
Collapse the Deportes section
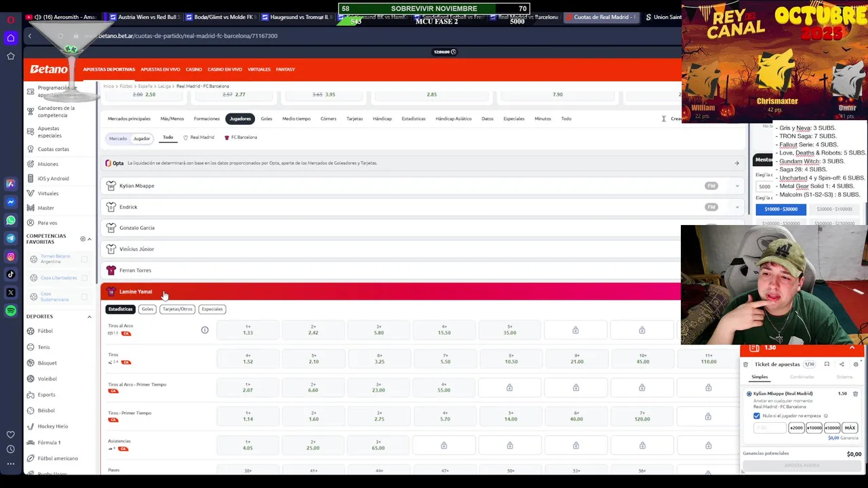(89, 317)
